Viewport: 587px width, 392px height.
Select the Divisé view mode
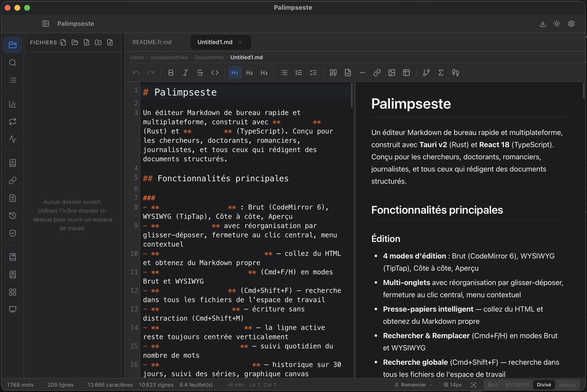(544, 384)
